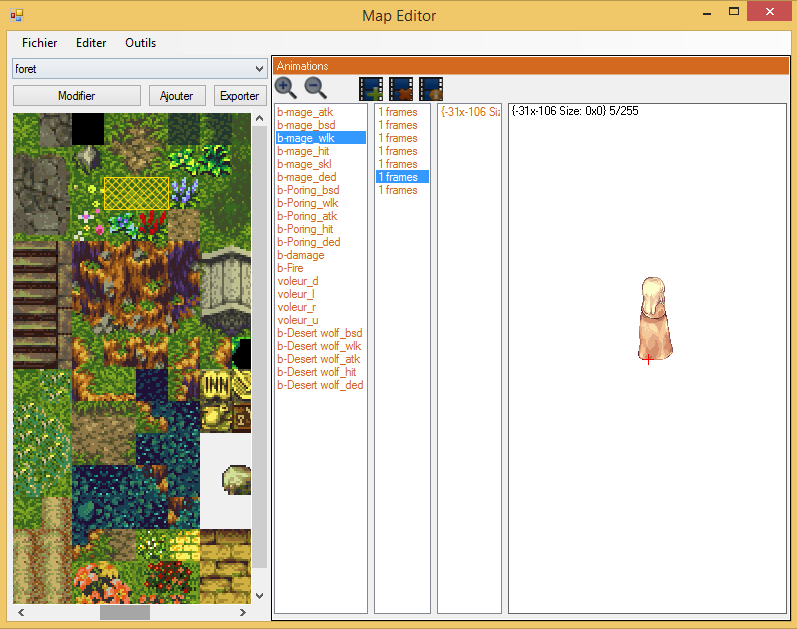Select the b-Poring_bsd animation

(x=321, y=190)
